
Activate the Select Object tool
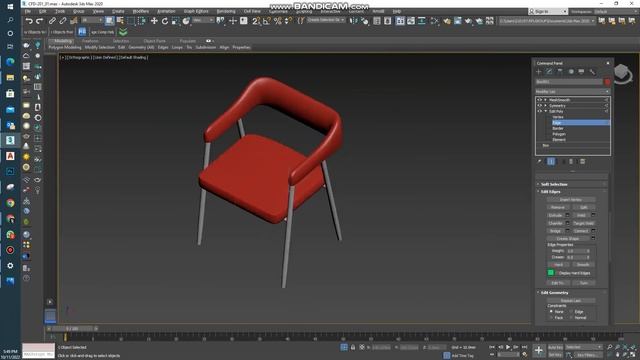pos(110,21)
